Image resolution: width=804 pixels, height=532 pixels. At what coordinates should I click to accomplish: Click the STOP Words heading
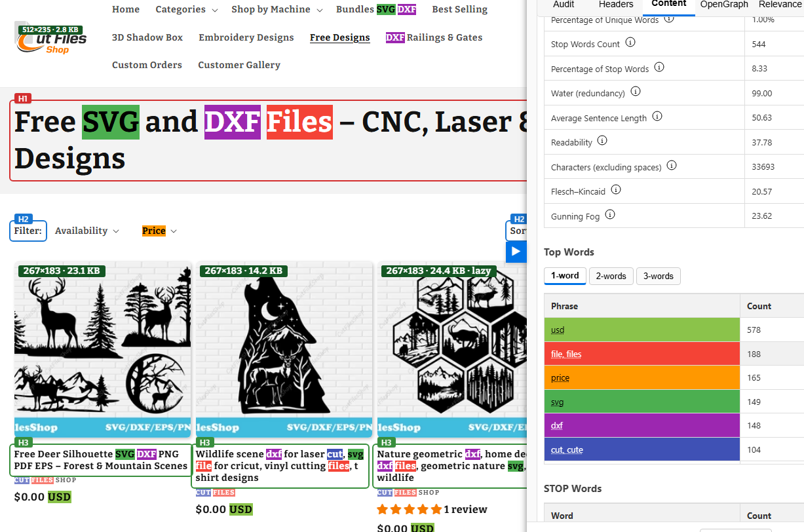coord(573,489)
